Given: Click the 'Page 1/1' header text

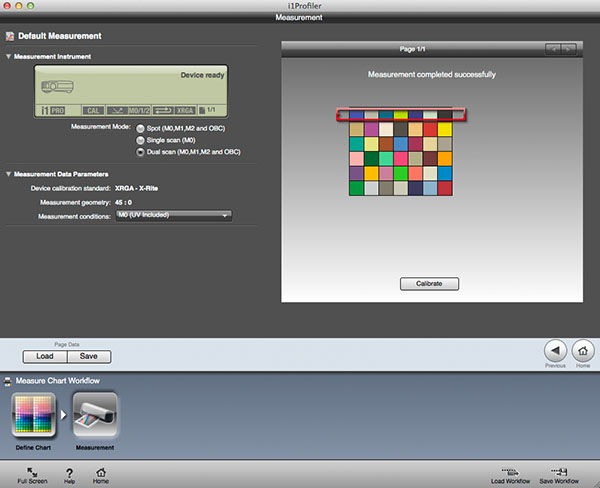Looking at the screenshot, I should [x=412, y=49].
